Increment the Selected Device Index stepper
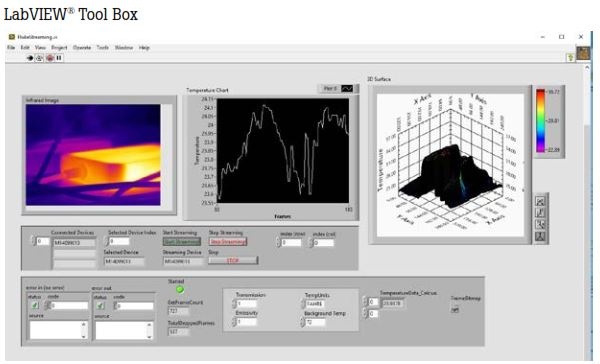Viewport: 600px width, 364px height. (x=106, y=239)
